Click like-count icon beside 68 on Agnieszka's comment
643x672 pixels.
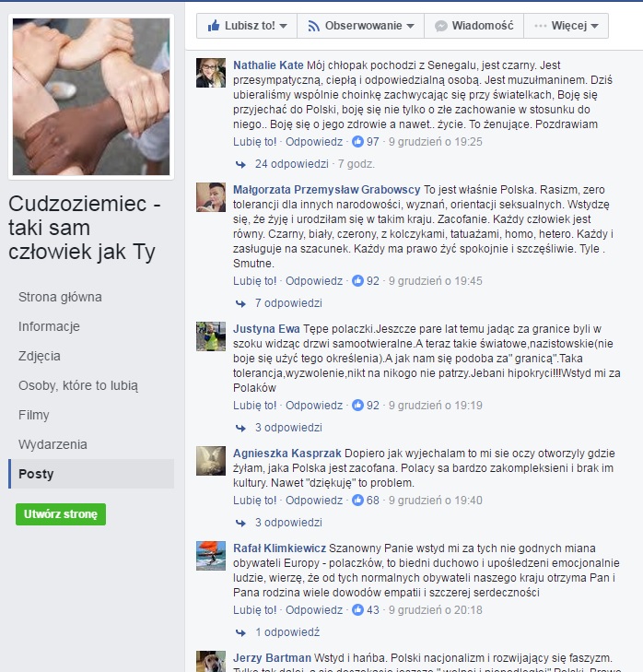[357, 501]
